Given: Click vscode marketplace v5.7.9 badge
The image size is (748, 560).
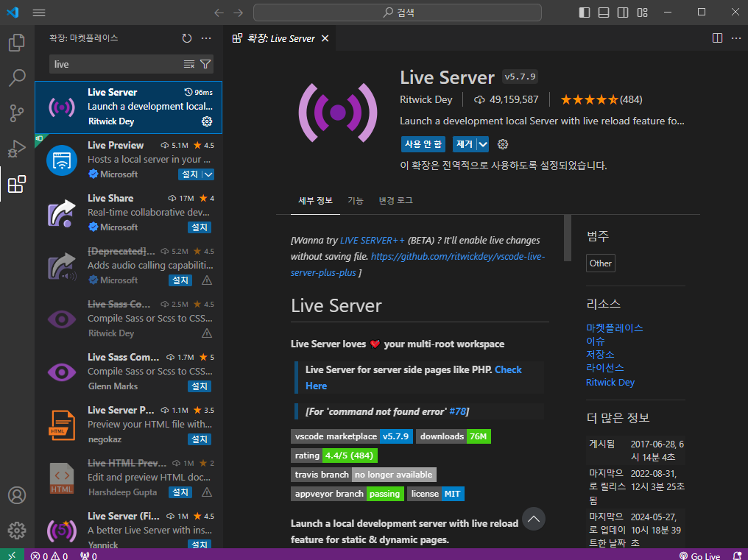Looking at the screenshot, I should (352, 436).
